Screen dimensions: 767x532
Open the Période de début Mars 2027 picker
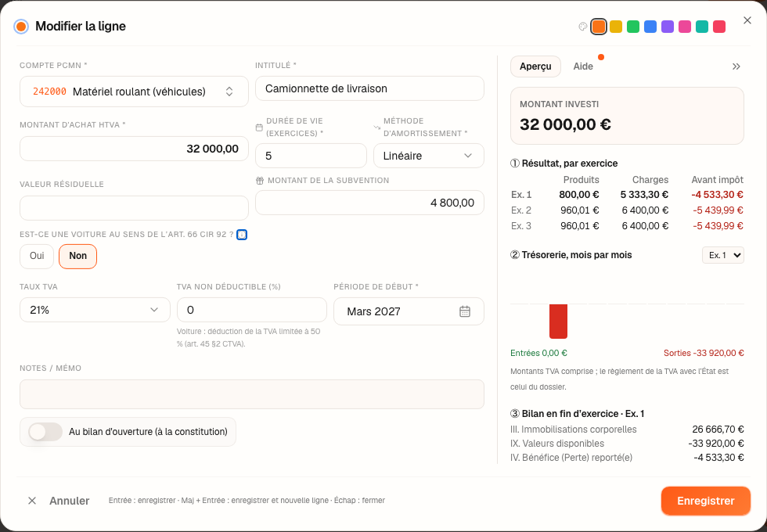[x=409, y=311]
